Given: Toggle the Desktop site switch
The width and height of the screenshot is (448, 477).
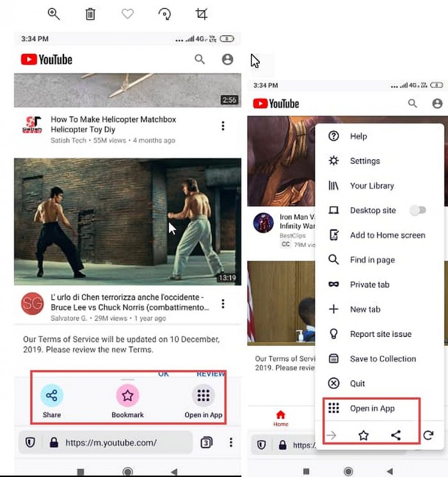Looking at the screenshot, I should pyautogui.click(x=418, y=210).
